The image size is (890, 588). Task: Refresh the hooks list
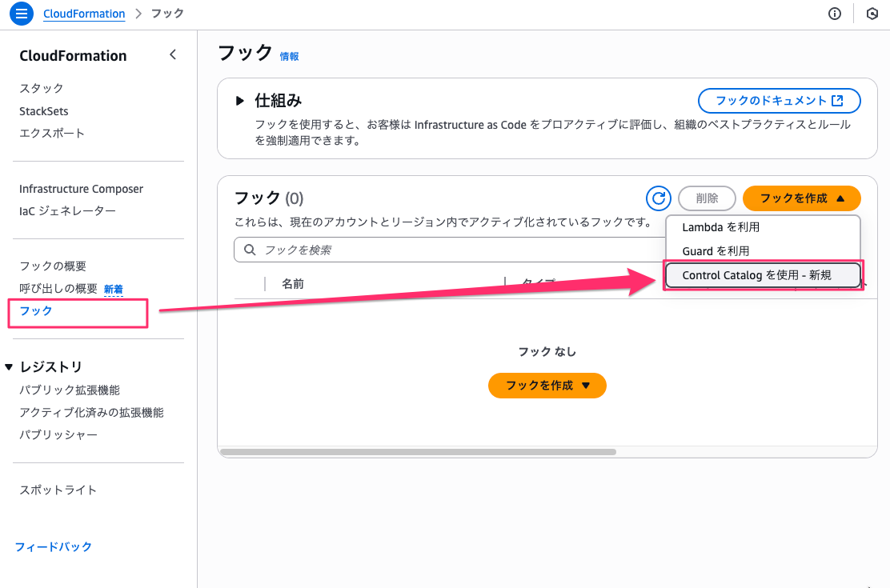pos(659,198)
